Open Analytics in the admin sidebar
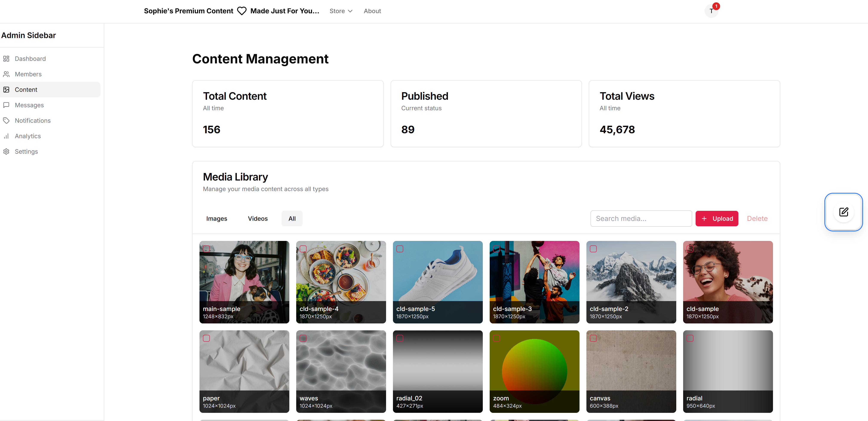Screen dimensions: 868x421 [50, 136]
